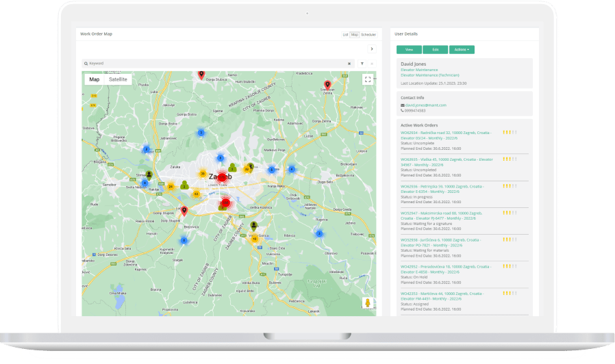615x364 pixels.
Task: Click the red pin near Donja Stubica
Action: coord(201,74)
